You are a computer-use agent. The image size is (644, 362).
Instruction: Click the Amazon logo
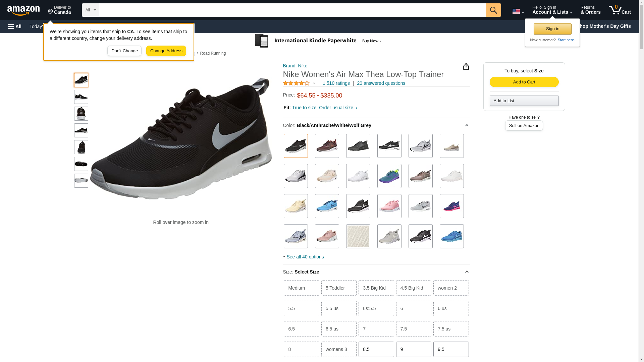point(23,10)
